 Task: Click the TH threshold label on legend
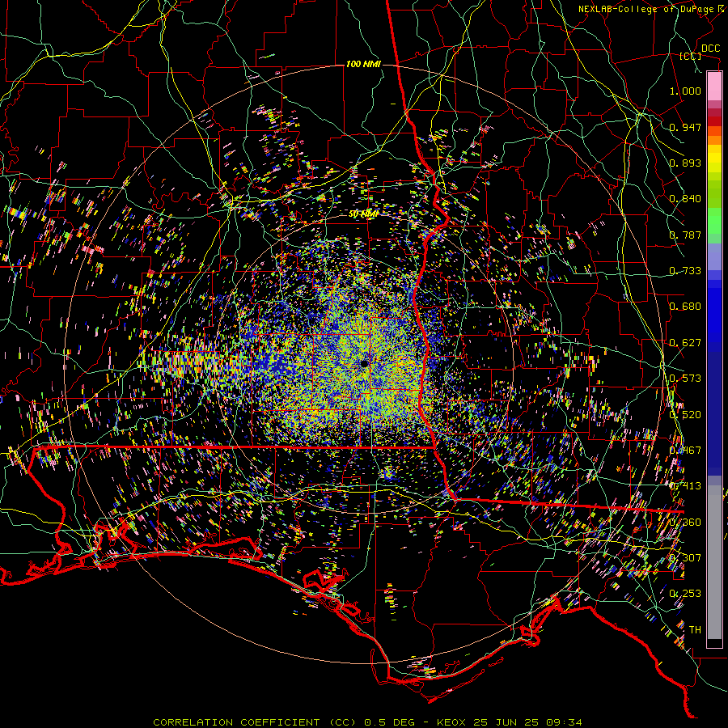(695, 630)
